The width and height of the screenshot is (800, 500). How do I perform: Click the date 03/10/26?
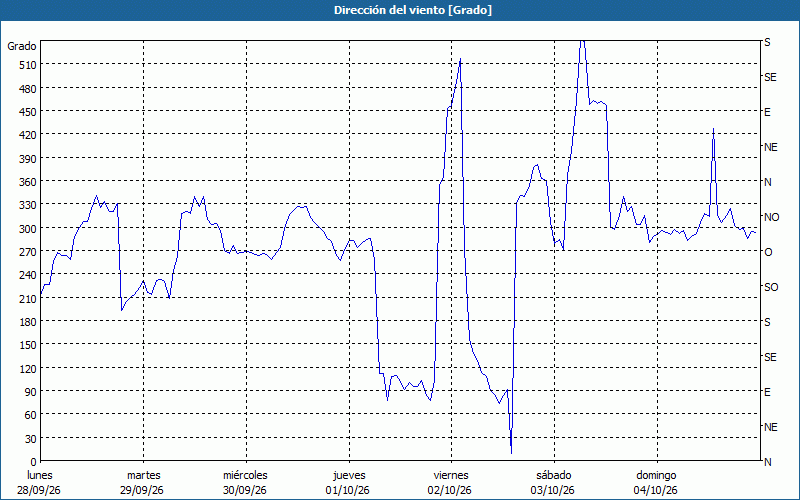[553, 490]
